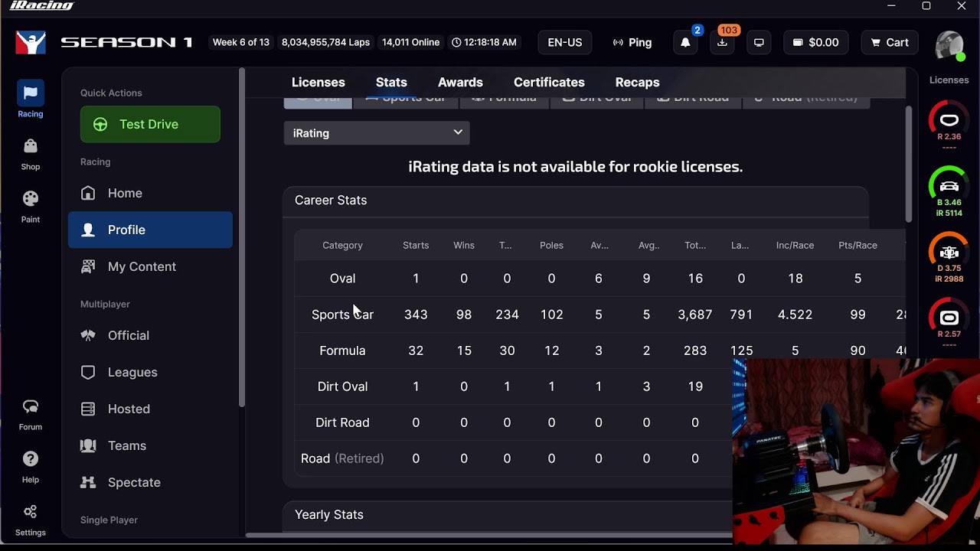The height and width of the screenshot is (551, 980).
Task: Open Teams in sidebar
Action: (x=150, y=445)
